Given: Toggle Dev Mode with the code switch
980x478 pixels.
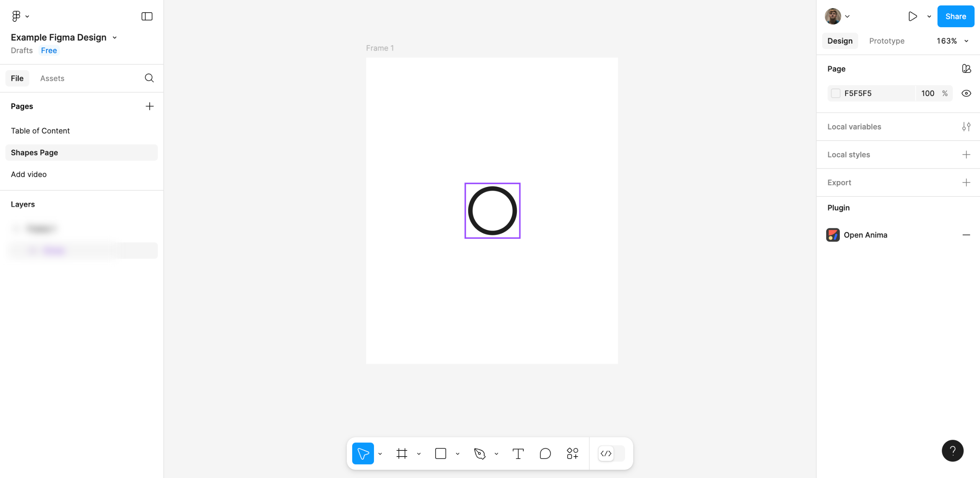Looking at the screenshot, I should pos(606,453).
